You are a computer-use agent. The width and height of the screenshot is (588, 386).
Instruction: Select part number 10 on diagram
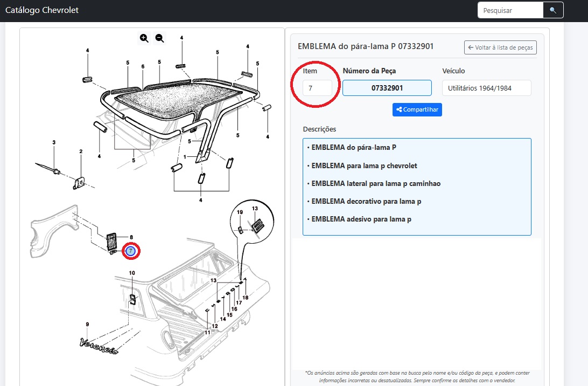132,273
